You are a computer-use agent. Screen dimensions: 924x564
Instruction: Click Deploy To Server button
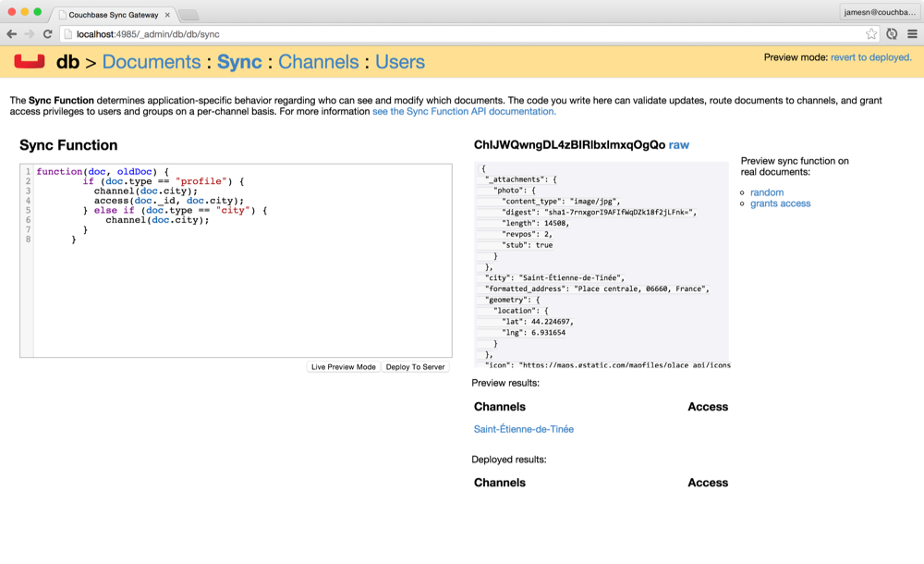(x=415, y=367)
